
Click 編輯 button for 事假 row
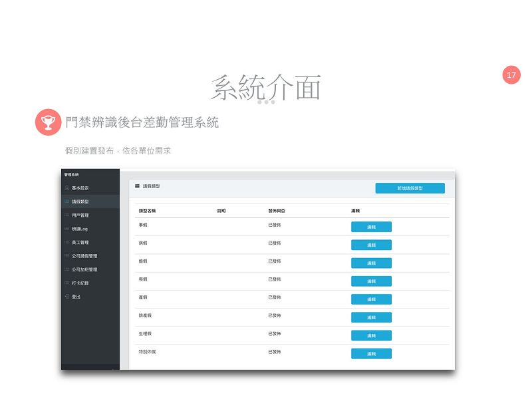[x=371, y=227]
